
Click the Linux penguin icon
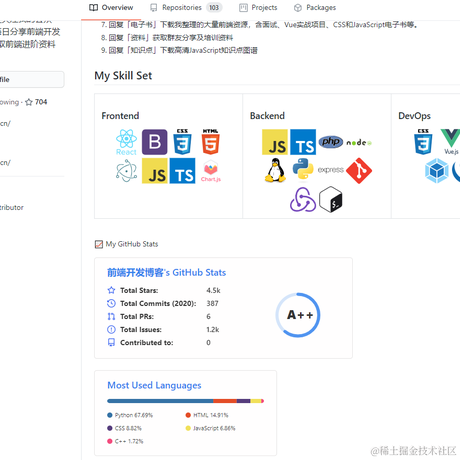point(275,170)
